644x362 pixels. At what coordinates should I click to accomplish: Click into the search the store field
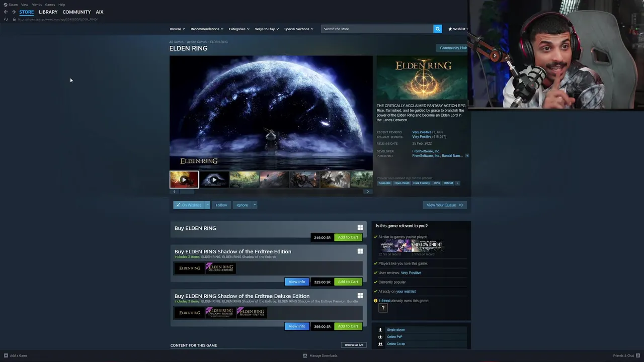coord(377,29)
